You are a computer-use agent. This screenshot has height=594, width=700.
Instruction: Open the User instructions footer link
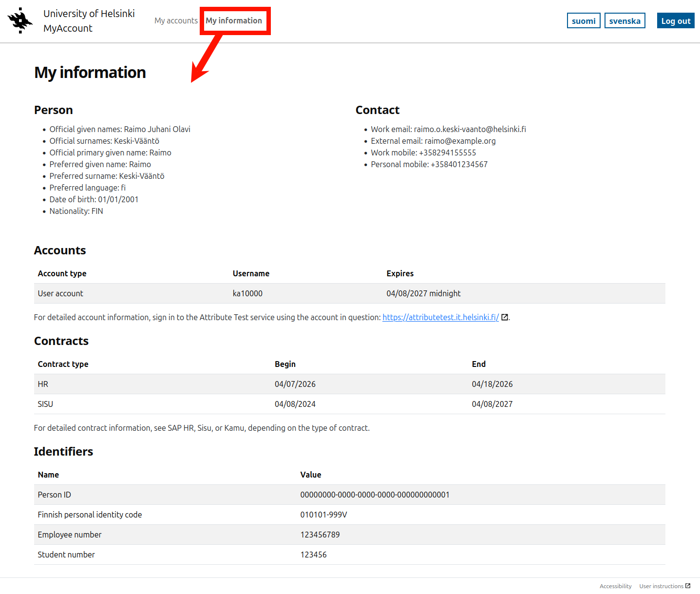pyautogui.click(x=661, y=586)
